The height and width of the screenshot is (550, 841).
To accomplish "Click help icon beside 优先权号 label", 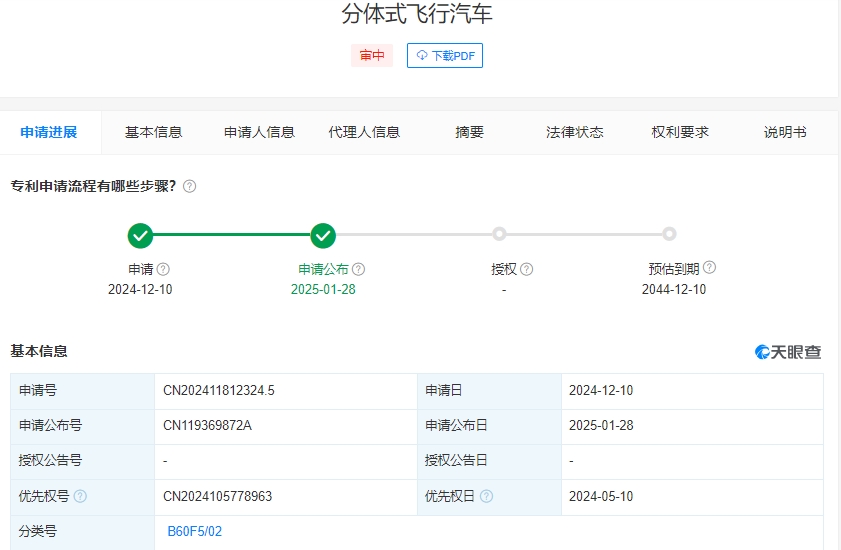I will point(80,497).
